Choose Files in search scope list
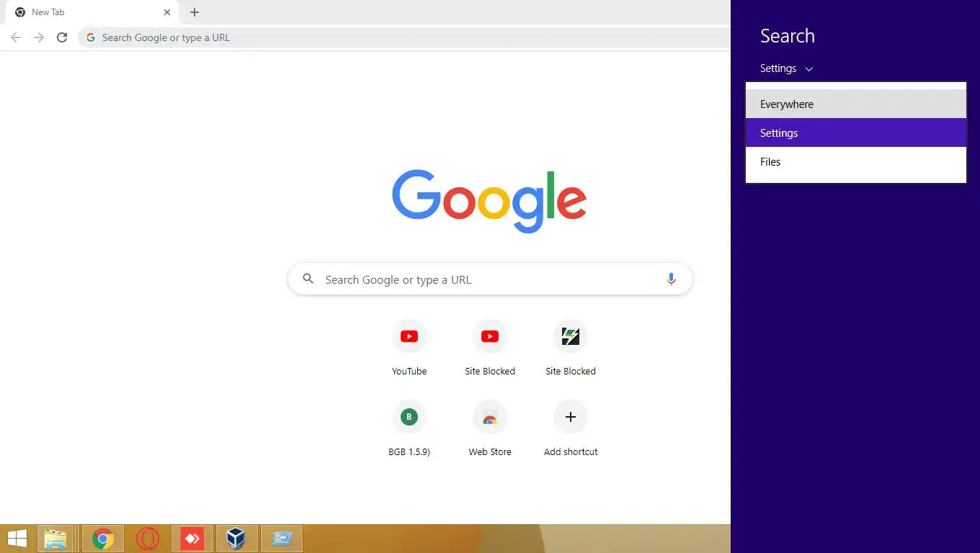 click(856, 162)
